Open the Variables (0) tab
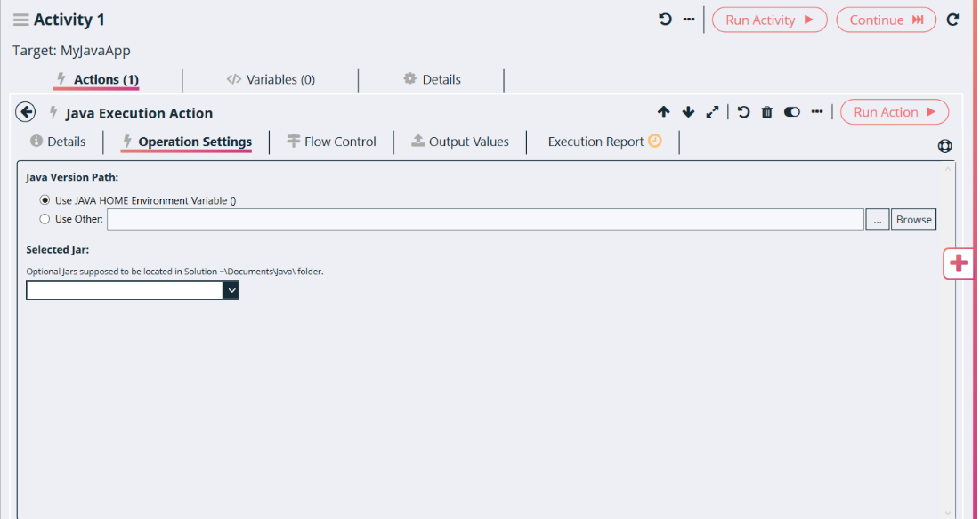 pyautogui.click(x=271, y=79)
